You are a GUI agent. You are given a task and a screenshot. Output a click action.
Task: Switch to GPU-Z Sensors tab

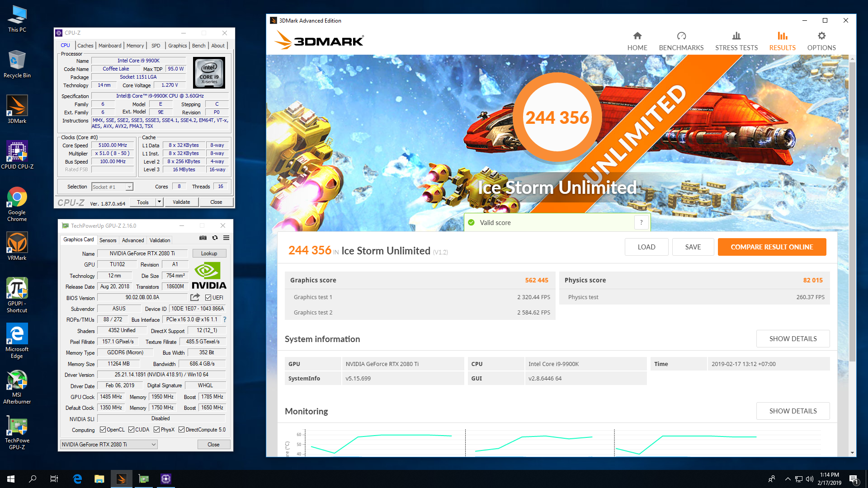point(108,240)
